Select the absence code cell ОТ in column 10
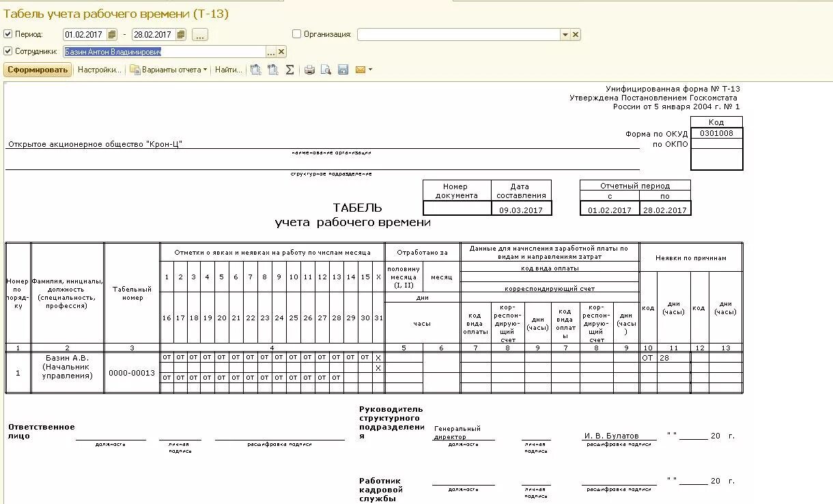833x504 pixels. click(648, 358)
